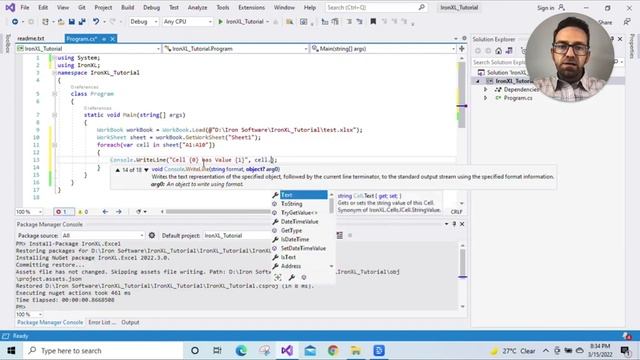Screen dimensions: 640x360
Task: Expand the Program.cs node in Solution Explorer
Action: 486,98
